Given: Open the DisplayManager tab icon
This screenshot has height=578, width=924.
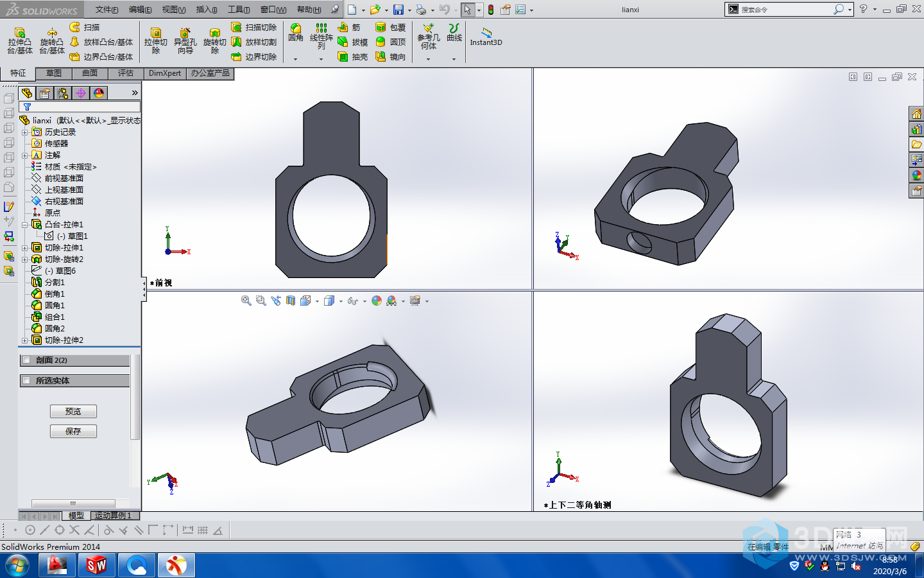Looking at the screenshot, I should pos(99,93).
